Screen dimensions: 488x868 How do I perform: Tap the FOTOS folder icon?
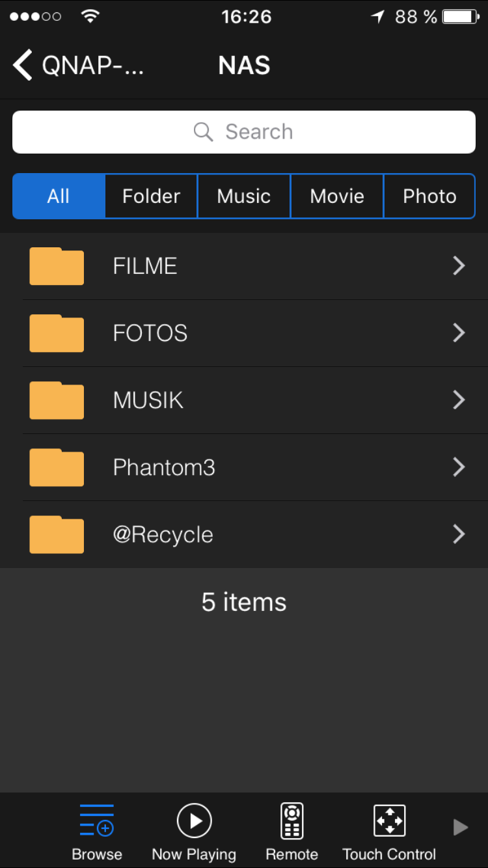pos(57,333)
